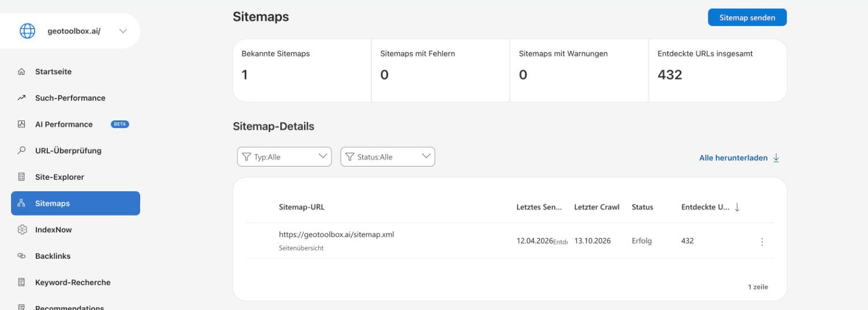Click the 13.10.2026 last crawl date
Viewport: 868px width, 310px height.
pos(592,241)
